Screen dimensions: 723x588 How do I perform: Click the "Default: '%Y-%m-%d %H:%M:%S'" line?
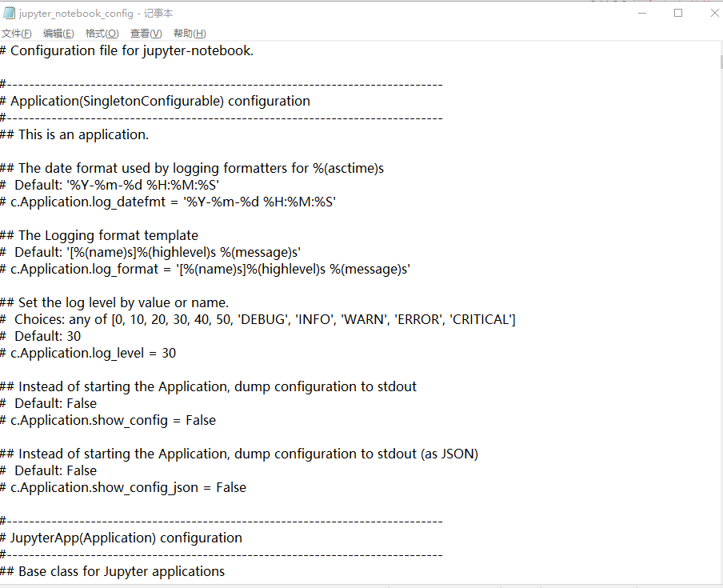(110, 186)
